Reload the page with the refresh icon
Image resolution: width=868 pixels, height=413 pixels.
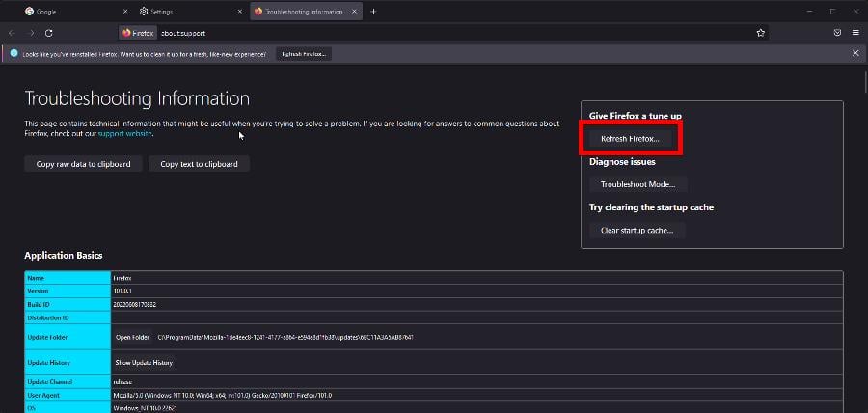pyautogui.click(x=49, y=33)
